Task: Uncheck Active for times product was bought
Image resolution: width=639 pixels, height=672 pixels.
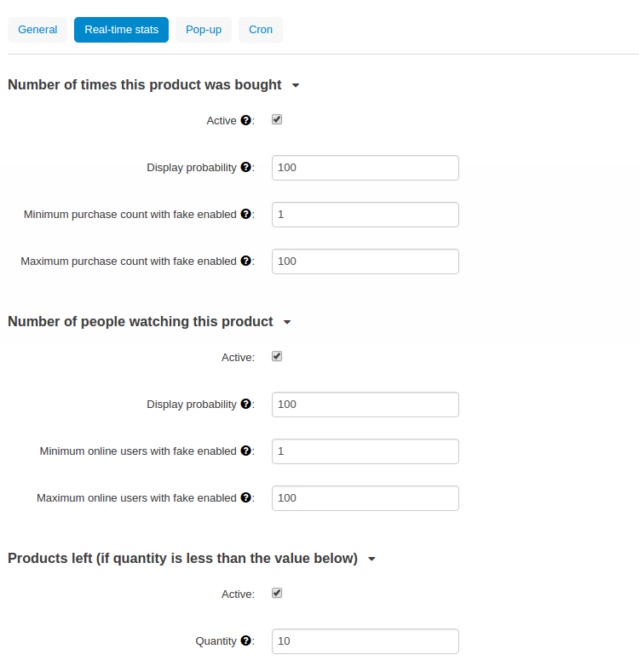Action: coord(277,119)
